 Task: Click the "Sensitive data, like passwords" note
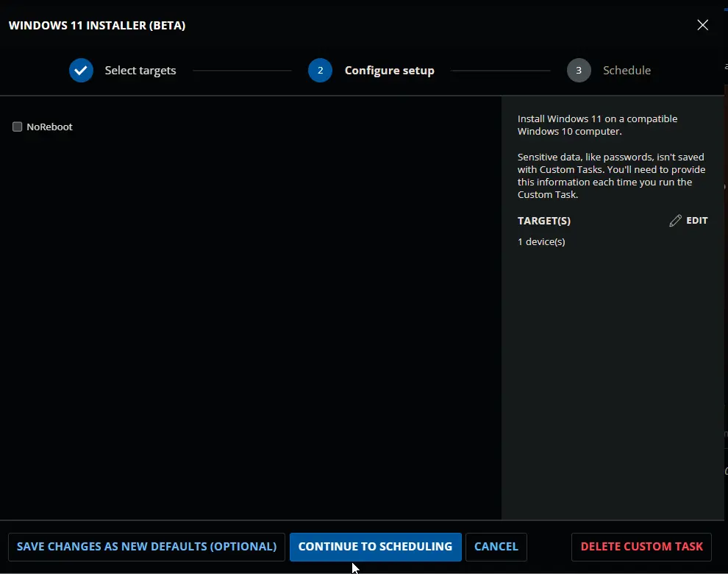click(x=612, y=176)
